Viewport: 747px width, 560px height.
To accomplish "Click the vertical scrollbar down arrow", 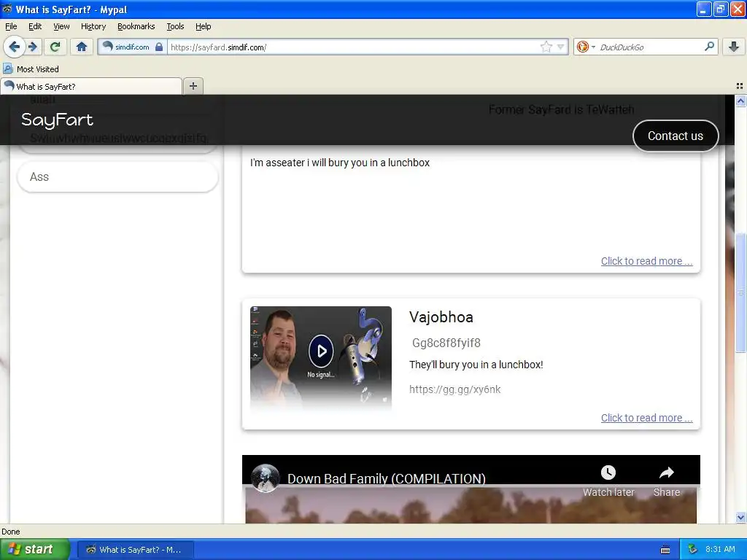I will click(x=740, y=517).
